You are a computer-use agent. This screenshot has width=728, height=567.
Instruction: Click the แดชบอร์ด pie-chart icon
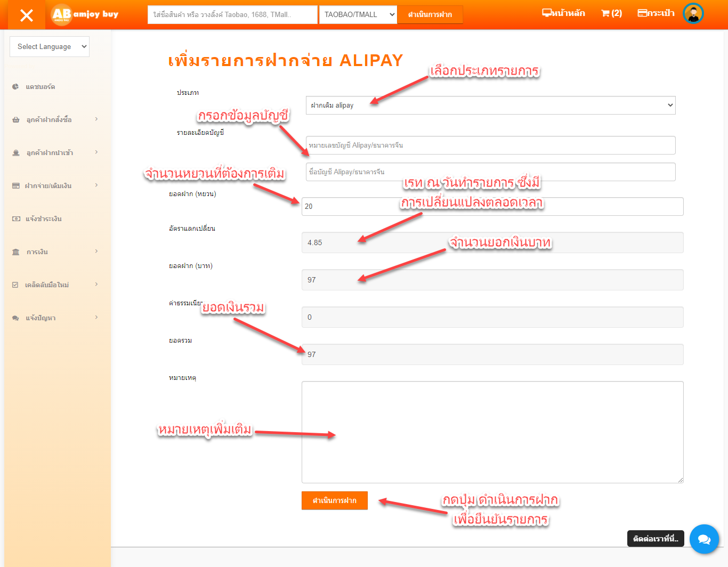pos(15,86)
